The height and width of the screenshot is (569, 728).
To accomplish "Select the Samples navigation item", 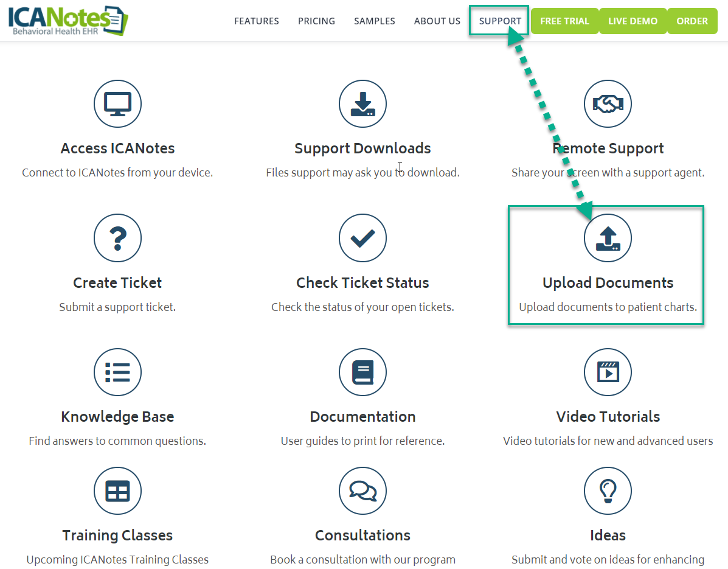I will (375, 21).
